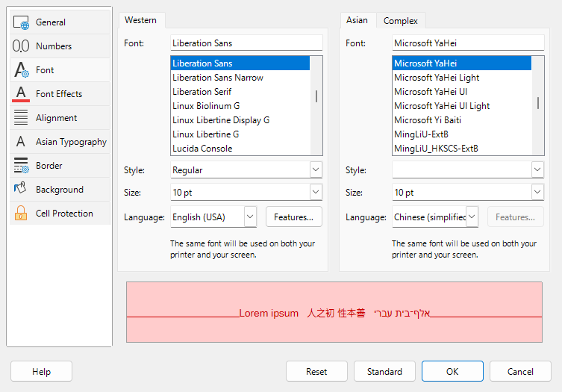Image resolution: width=562 pixels, height=392 pixels.
Task: Switch to the Western tab
Action: [x=140, y=20]
